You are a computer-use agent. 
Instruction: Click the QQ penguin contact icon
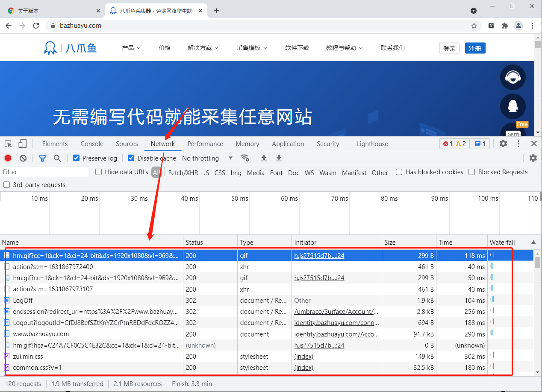click(x=513, y=106)
